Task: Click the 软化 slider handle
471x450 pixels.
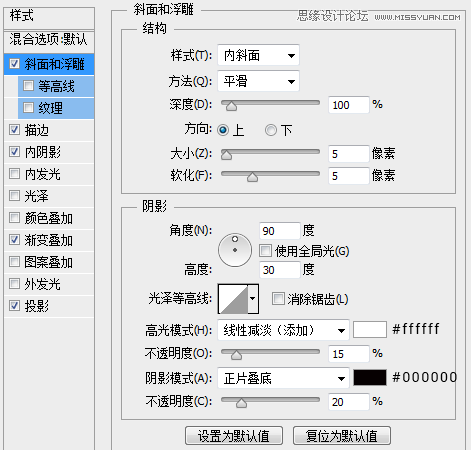Action: [252, 177]
